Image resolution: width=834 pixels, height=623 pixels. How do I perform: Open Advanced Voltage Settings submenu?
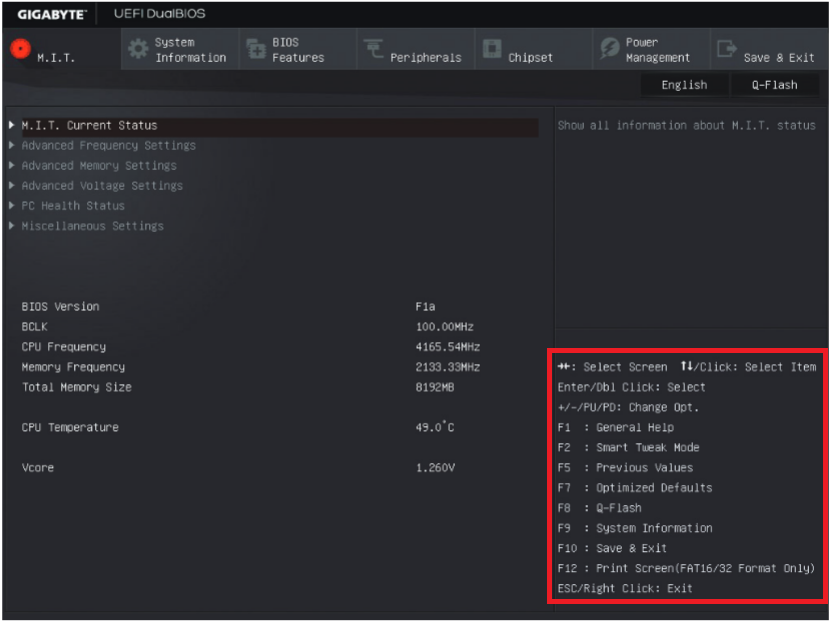pos(102,186)
